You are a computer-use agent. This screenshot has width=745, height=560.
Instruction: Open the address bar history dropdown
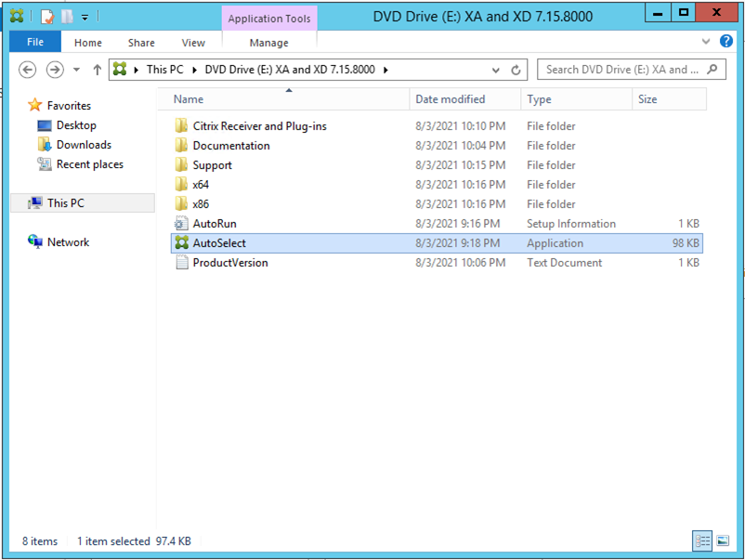pos(495,71)
